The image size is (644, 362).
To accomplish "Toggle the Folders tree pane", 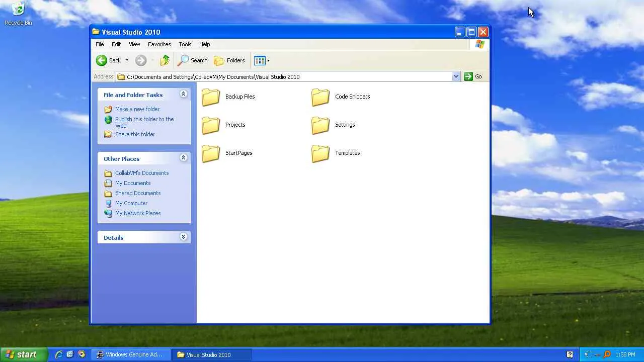I will point(229,60).
